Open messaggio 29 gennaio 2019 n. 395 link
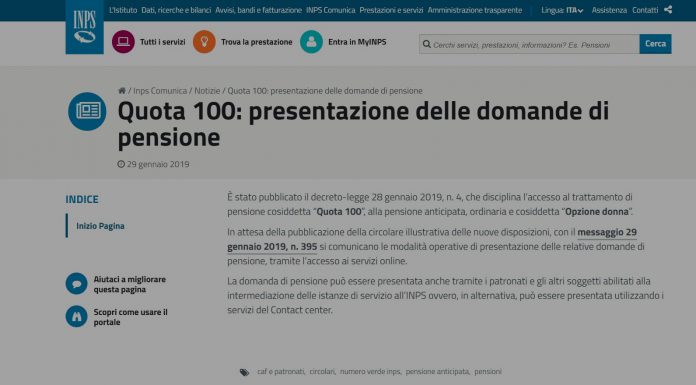This screenshot has height=385, width=696. [x=432, y=239]
